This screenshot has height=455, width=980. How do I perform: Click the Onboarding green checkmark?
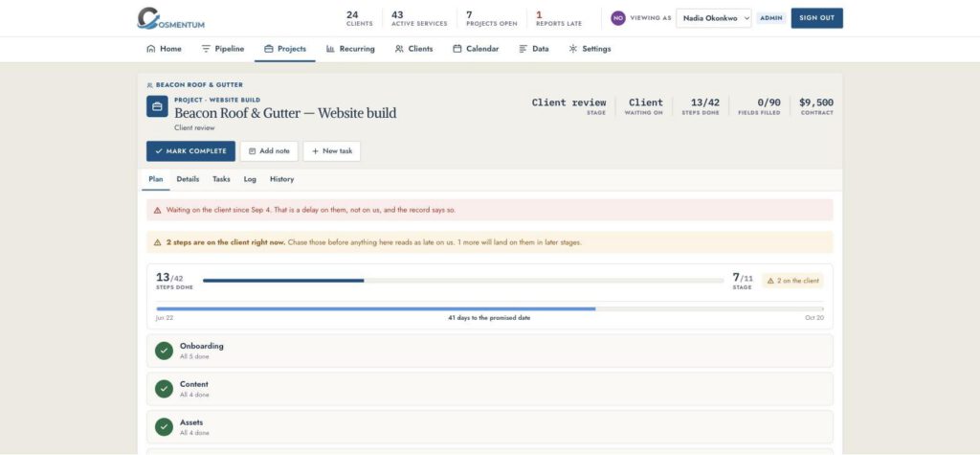(x=164, y=352)
